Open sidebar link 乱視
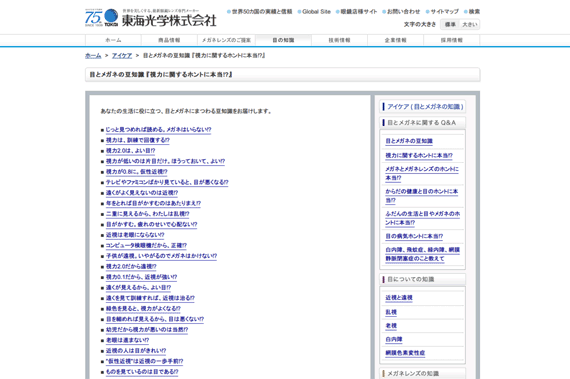This screenshot has width=570, height=379. tap(391, 313)
